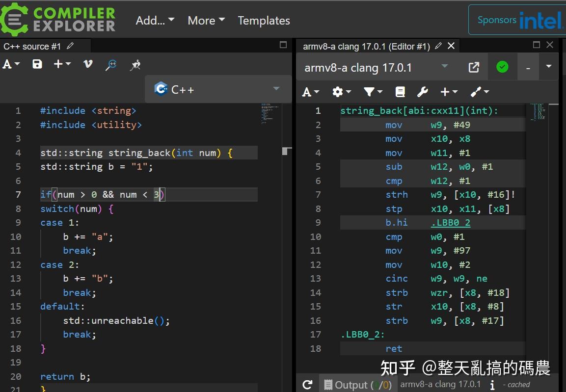Open the editor font size dropdown
The image size is (566, 392).
pos(11,64)
